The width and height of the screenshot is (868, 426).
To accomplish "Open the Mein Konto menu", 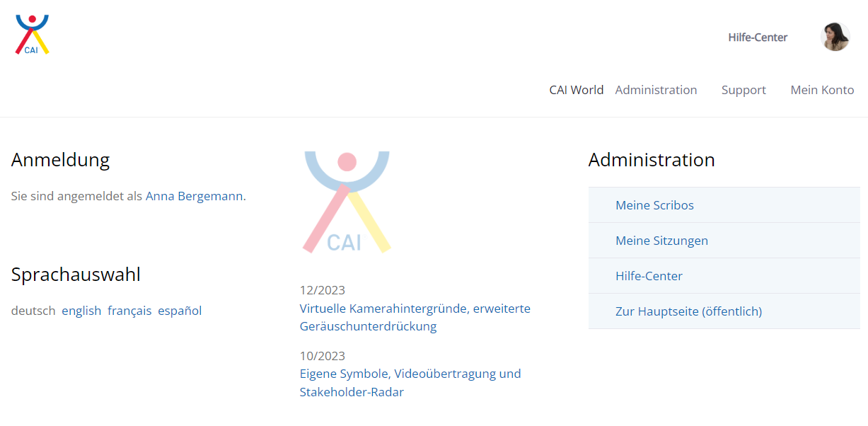I will 822,90.
